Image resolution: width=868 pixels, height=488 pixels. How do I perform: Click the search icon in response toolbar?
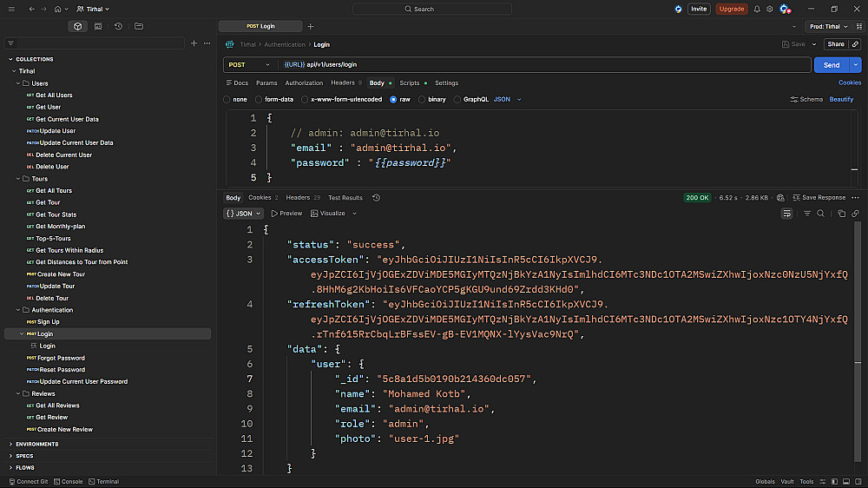point(820,214)
